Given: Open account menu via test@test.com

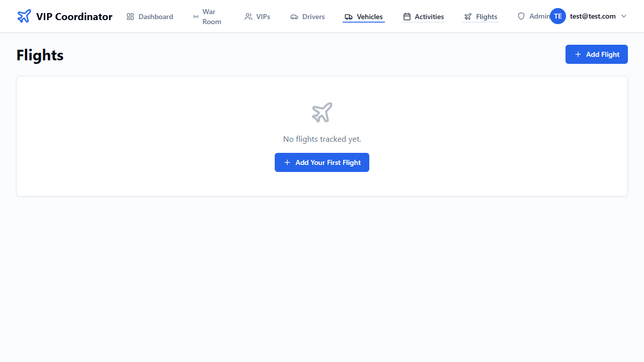Looking at the screenshot, I should click(x=593, y=16).
